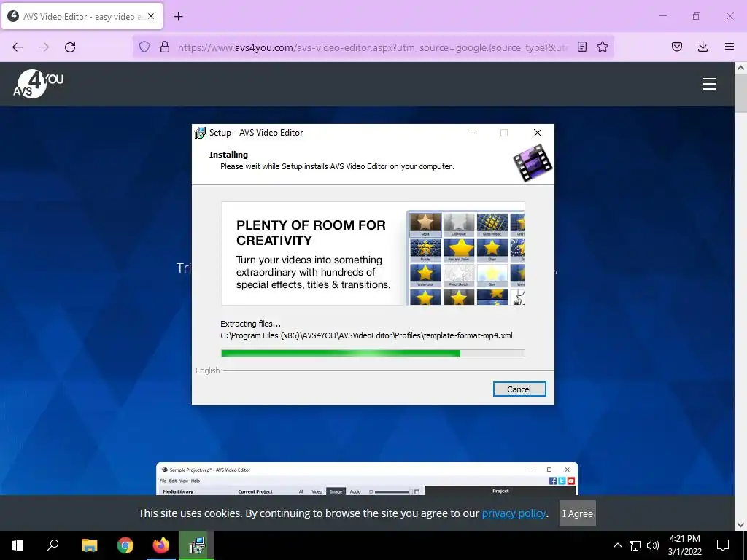Open Help menu in Sample Project window
Screen dimensions: 747x560
[x=196, y=481]
